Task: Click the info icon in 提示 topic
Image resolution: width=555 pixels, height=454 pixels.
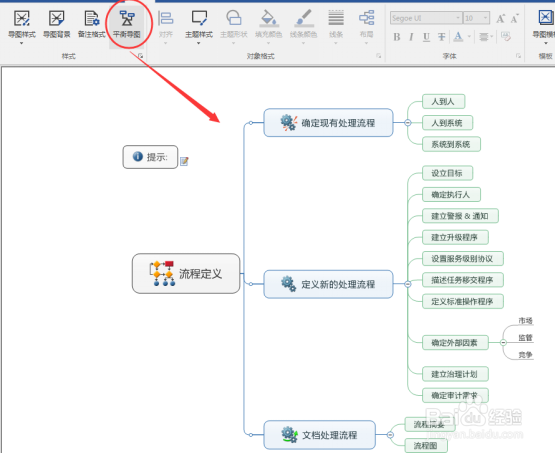Action: (138, 156)
